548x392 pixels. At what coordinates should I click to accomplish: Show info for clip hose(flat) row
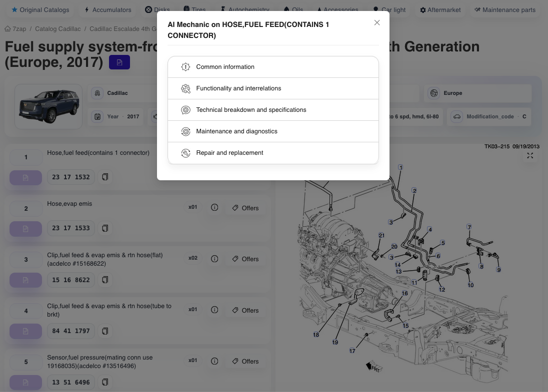(x=214, y=259)
